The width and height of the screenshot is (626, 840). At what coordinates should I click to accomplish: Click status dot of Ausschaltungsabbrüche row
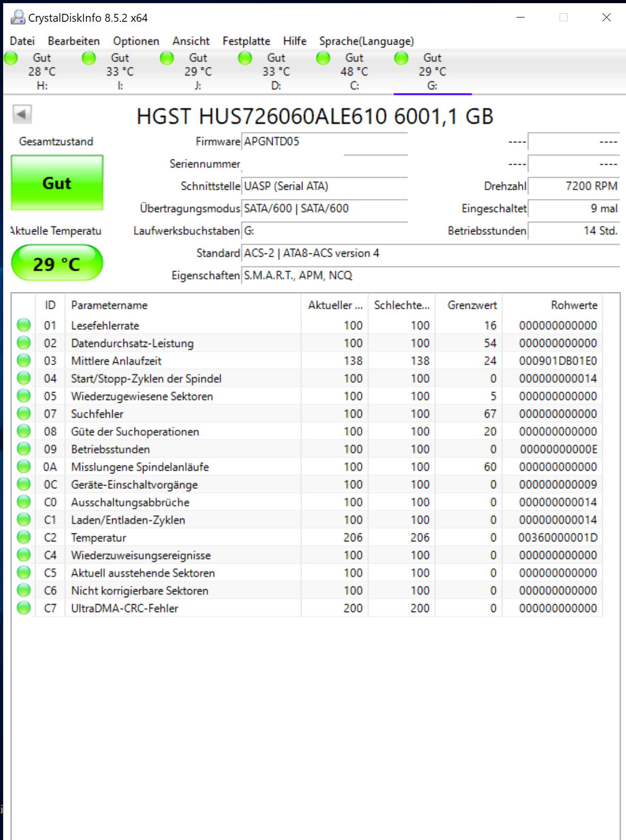tap(23, 502)
